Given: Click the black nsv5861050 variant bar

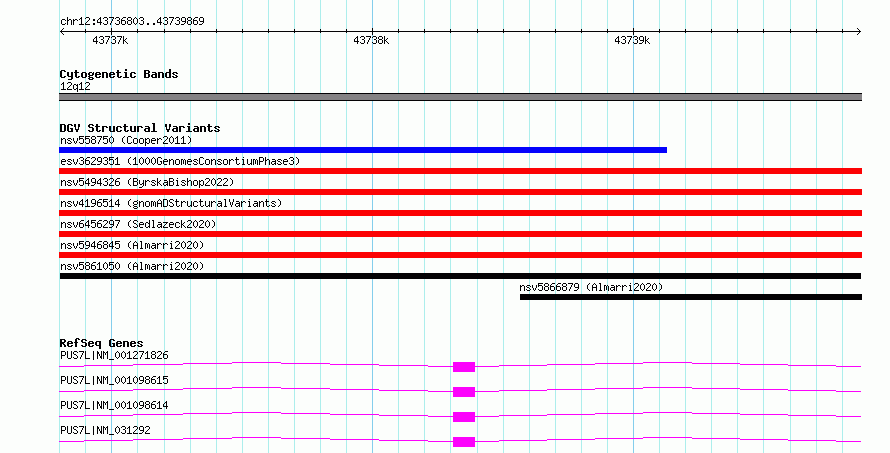Looking at the screenshot, I should click(x=460, y=276).
